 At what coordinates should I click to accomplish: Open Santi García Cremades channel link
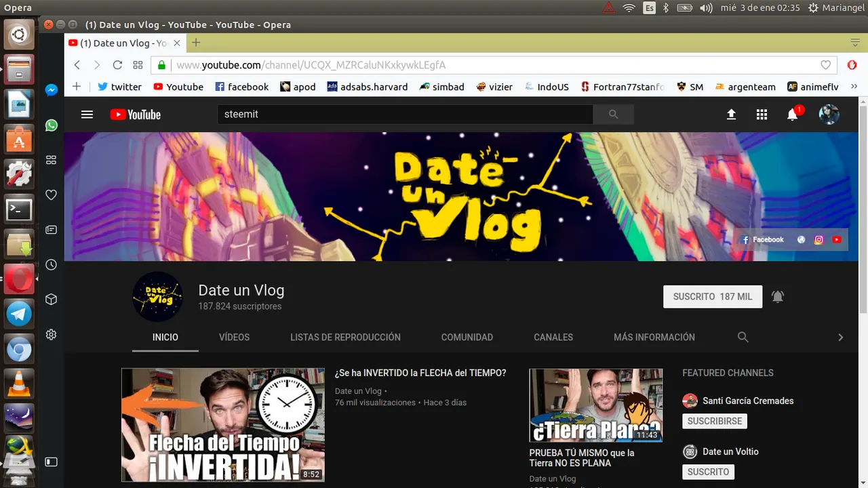pos(748,401)
